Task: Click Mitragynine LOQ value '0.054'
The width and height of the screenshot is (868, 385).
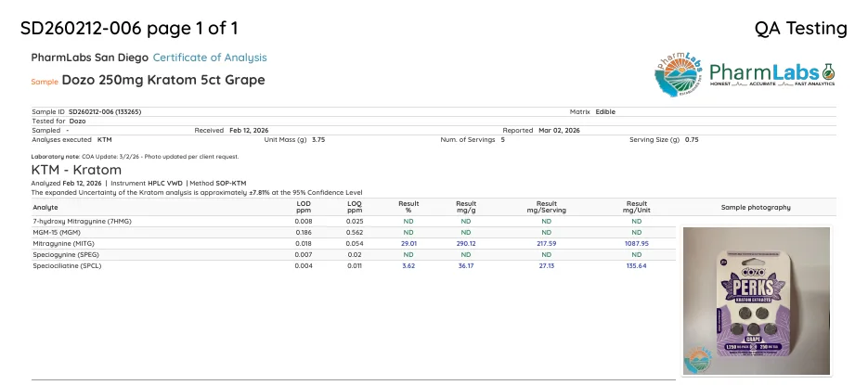Action: click(x=355, y=243)
